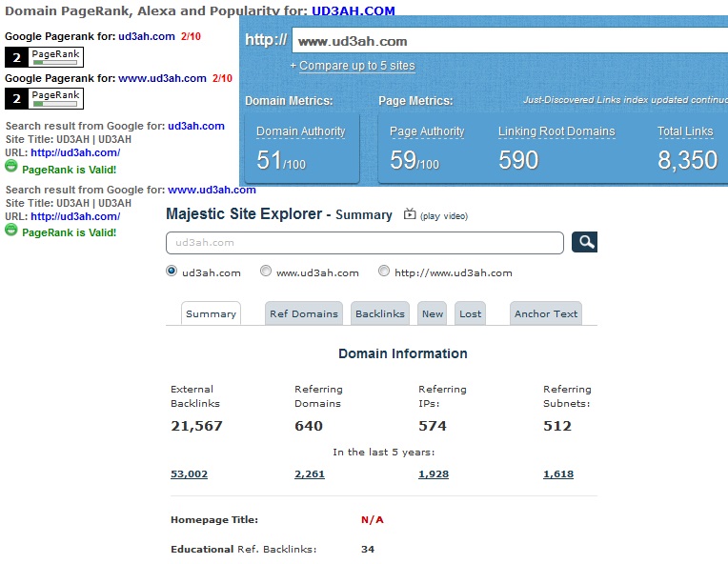This screenshot has height=564, width=728.
Task: Click the 51/100 Domain Authority score
Action: (x=281, y=160)
